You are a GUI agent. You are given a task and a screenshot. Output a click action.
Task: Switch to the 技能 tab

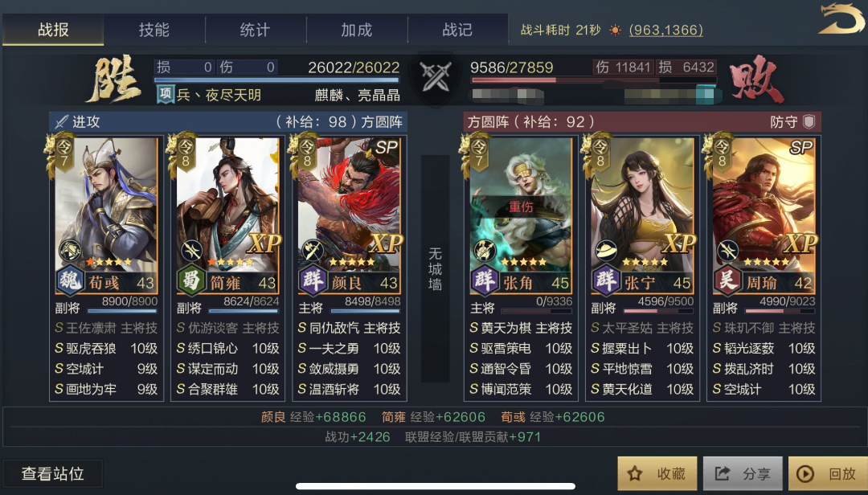click(x=154, y=30)
